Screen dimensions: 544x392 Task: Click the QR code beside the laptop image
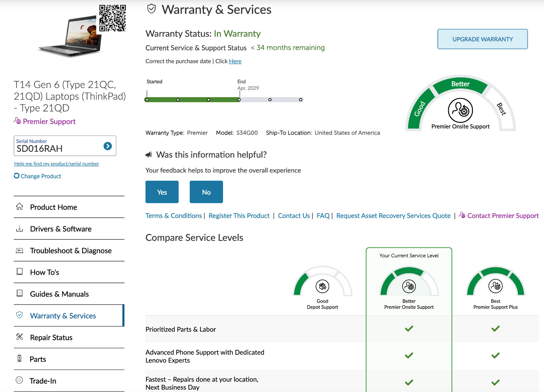pyautogui.click(x=113, y=18)
